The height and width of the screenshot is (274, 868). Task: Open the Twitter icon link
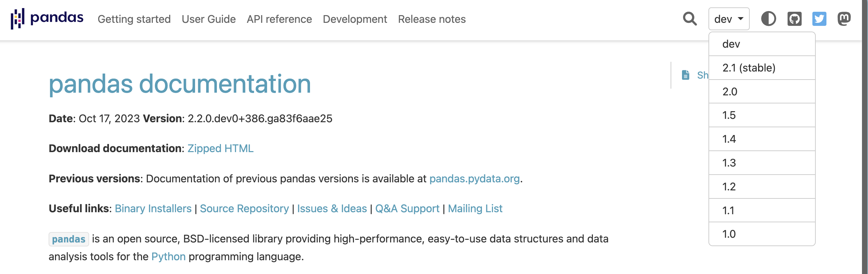pyautogui.click(x=819, y=19)
